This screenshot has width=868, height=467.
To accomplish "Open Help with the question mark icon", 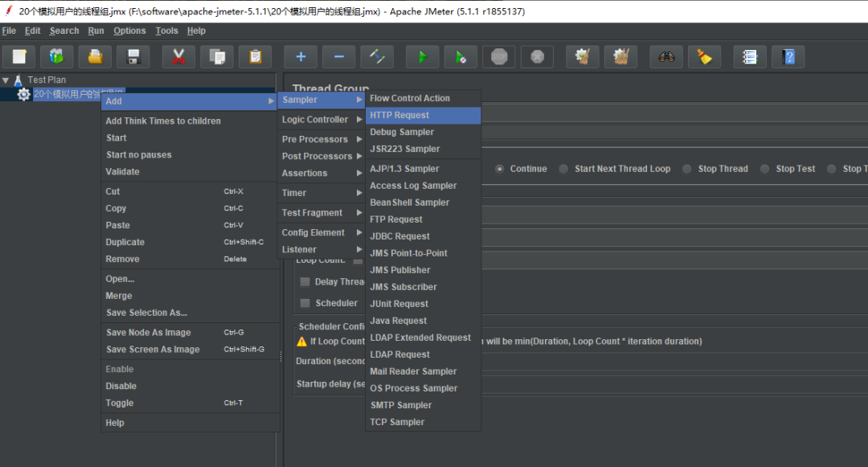I will 788,56.
